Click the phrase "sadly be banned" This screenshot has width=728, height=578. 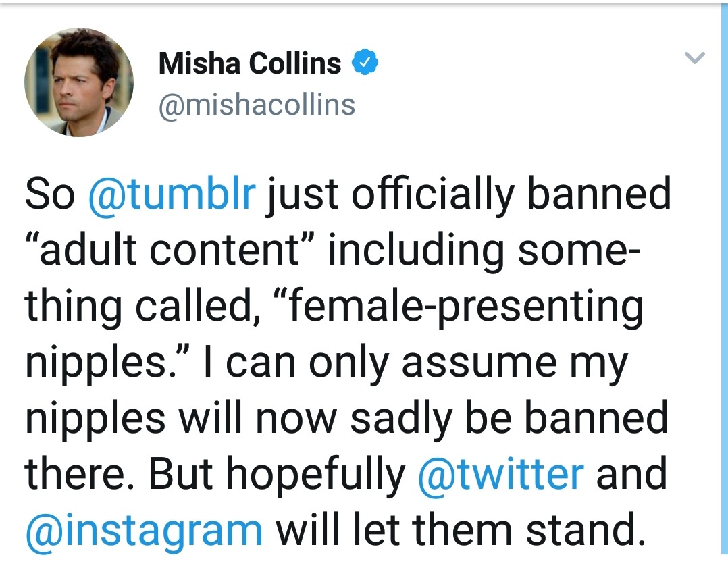(x=486, y=419)
